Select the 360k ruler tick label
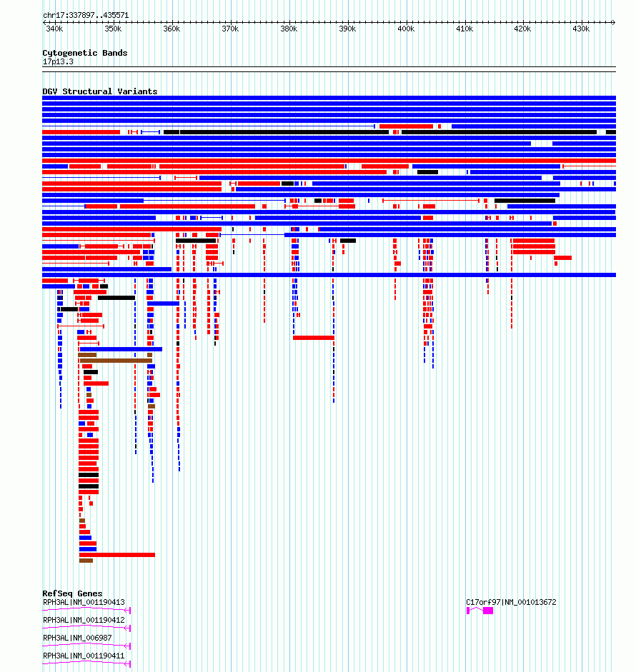Image resolution: width=636 pixels, height=672 pixels. pyautogui.click(x=172, y=29)
